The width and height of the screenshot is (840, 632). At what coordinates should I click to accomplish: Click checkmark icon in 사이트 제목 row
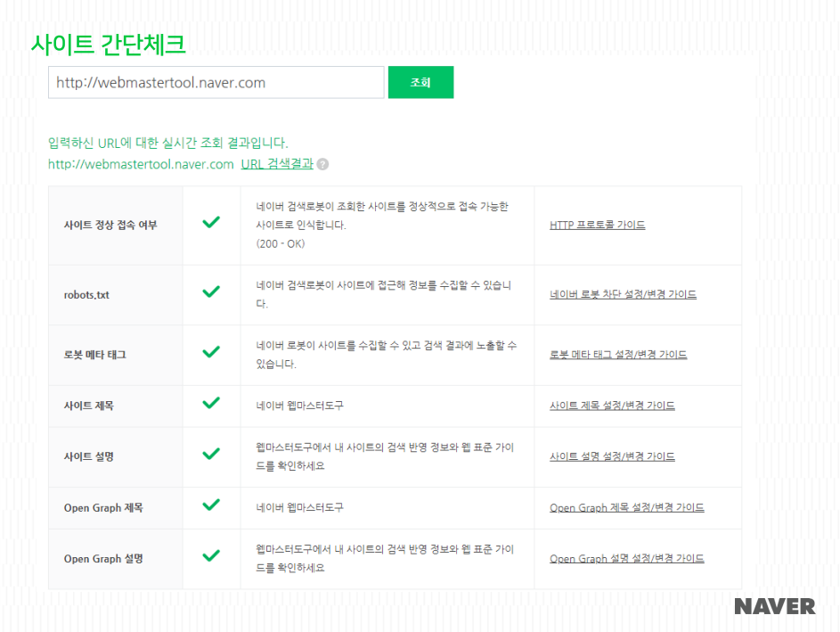point(211,403)
